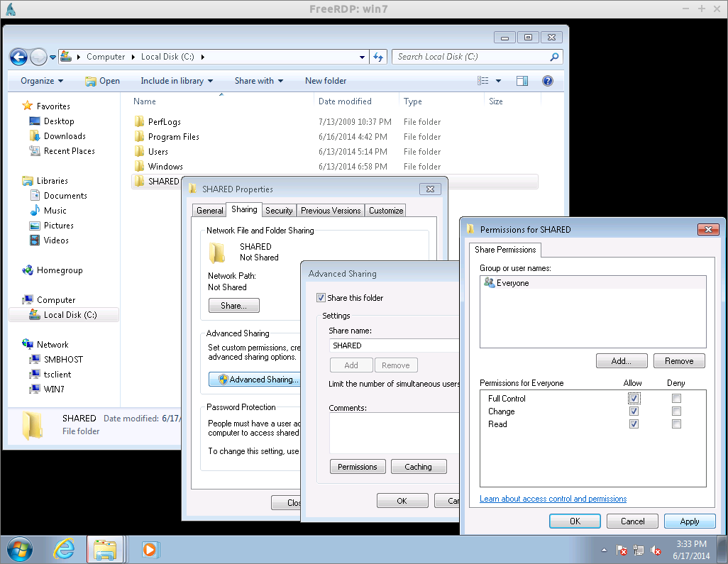This screenshot has height=564, width=728.
Task: Click the volume muted tray icon
Action: 656,551
